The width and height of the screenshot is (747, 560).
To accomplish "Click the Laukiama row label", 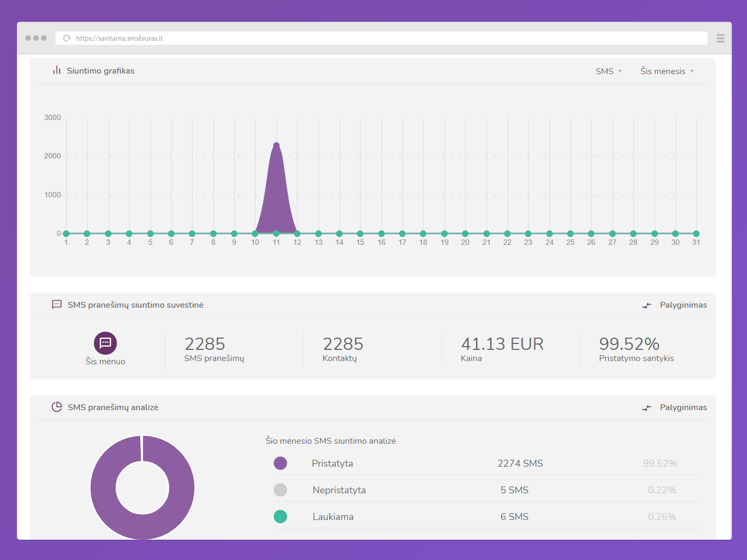I will (x=333, y=517).
